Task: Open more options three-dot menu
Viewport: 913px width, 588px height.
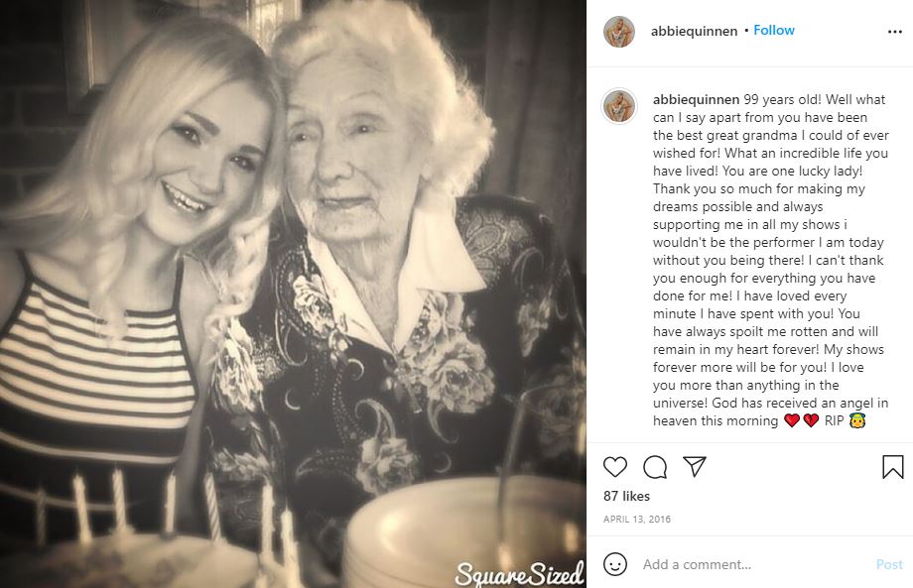Action: 895,32
